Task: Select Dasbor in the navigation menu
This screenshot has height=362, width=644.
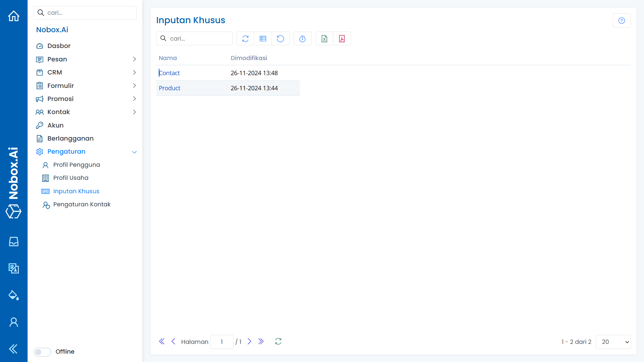Action: point(59,46)
